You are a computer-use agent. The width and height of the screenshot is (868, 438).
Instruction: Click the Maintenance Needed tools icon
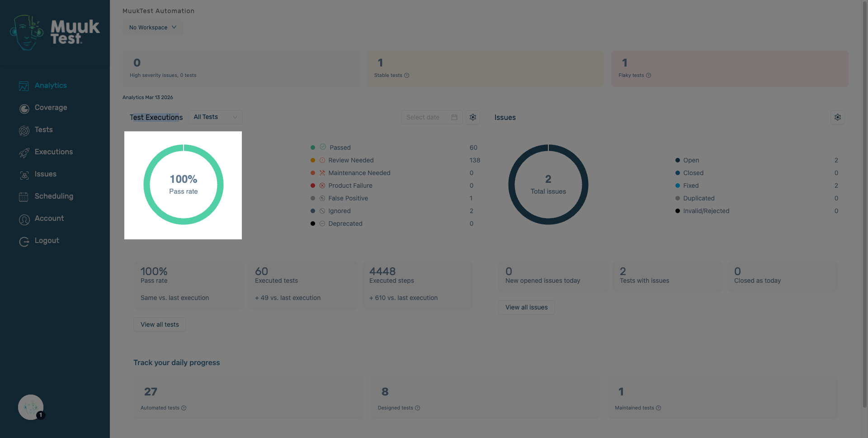[x=322, y=173]
